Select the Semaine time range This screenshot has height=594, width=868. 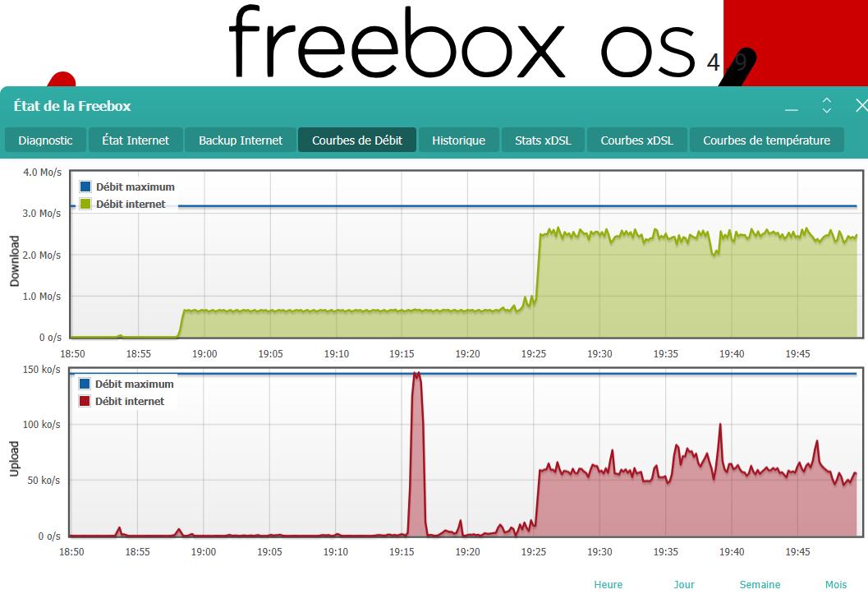click(760, 584)
